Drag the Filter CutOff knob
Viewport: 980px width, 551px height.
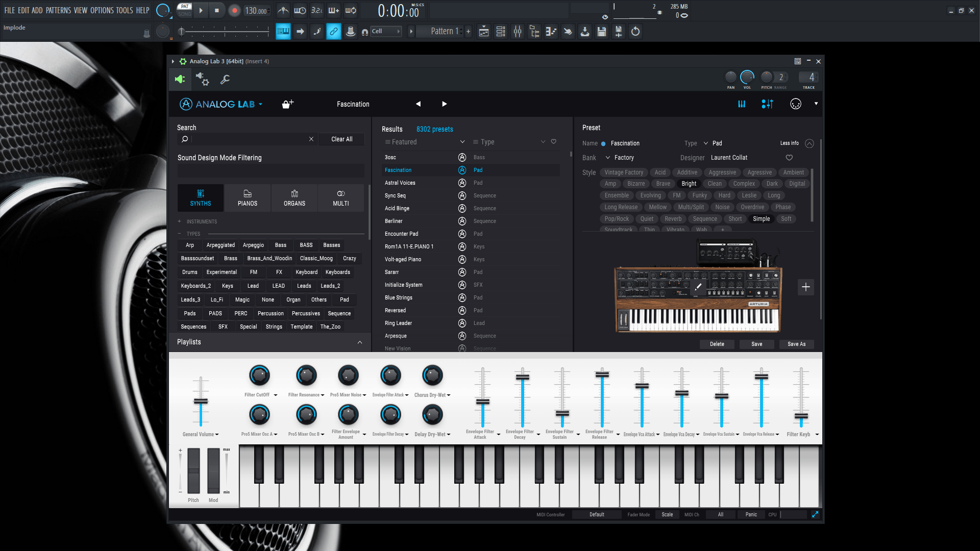pos(260,374)
